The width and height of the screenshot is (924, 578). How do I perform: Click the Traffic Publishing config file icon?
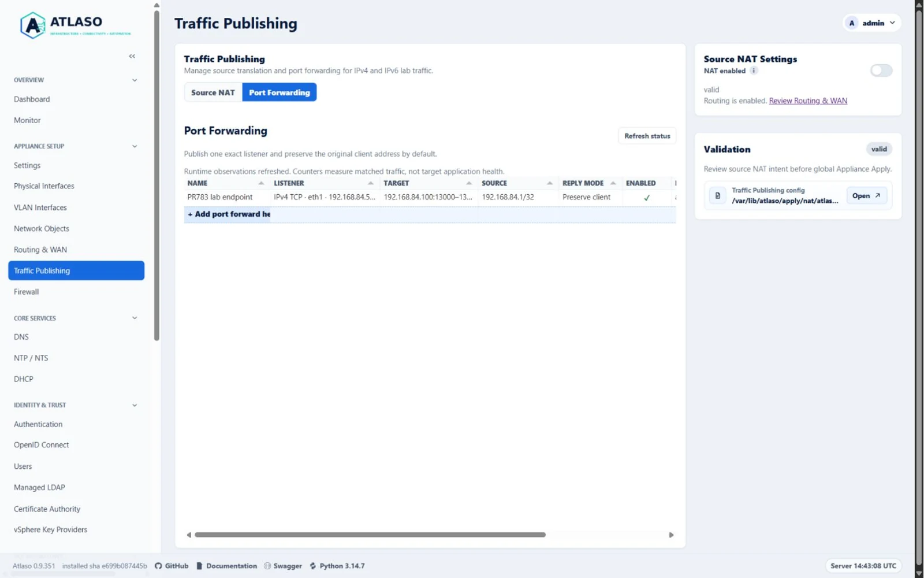(x=718, y=195)
